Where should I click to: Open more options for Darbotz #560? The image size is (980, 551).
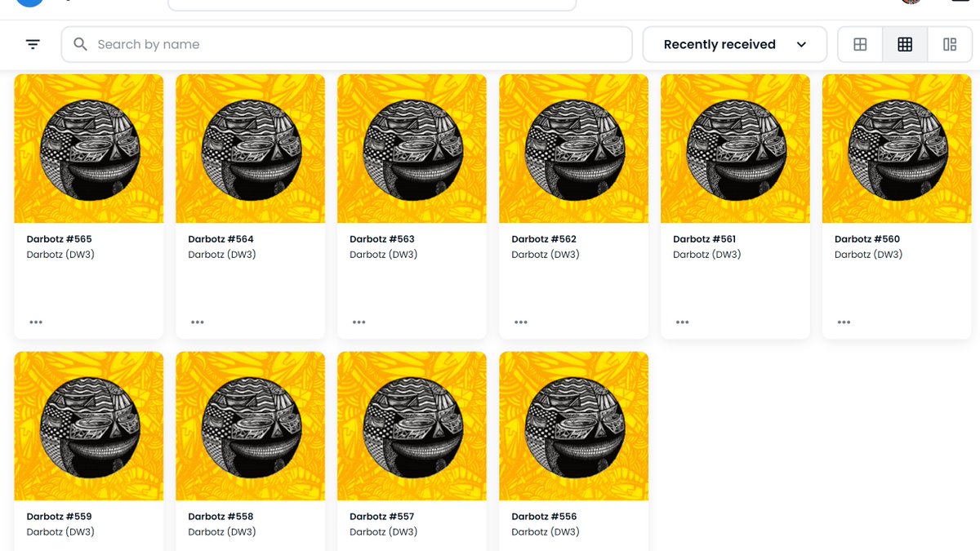(844, 322)
